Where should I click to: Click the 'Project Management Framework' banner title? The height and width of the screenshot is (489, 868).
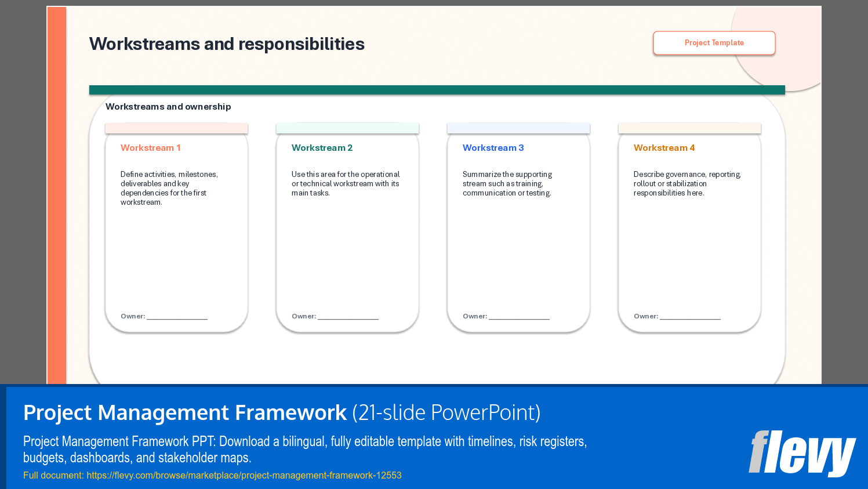click(185, 412)
